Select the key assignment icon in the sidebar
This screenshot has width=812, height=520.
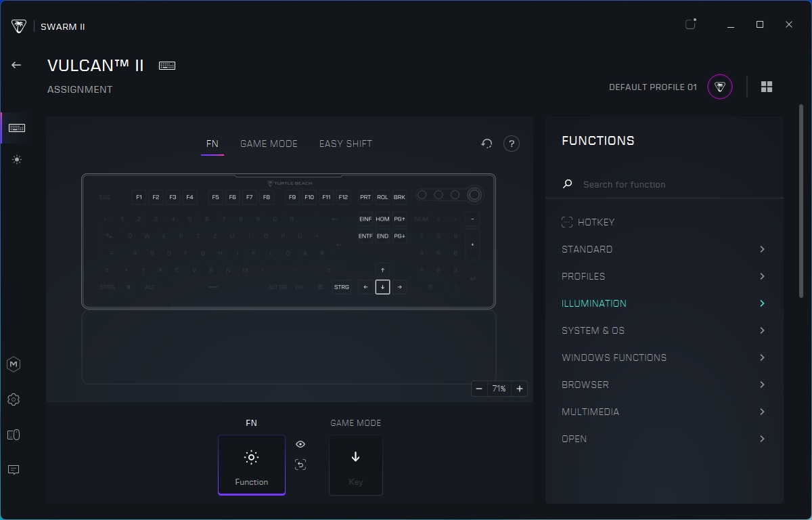point(17,128)
